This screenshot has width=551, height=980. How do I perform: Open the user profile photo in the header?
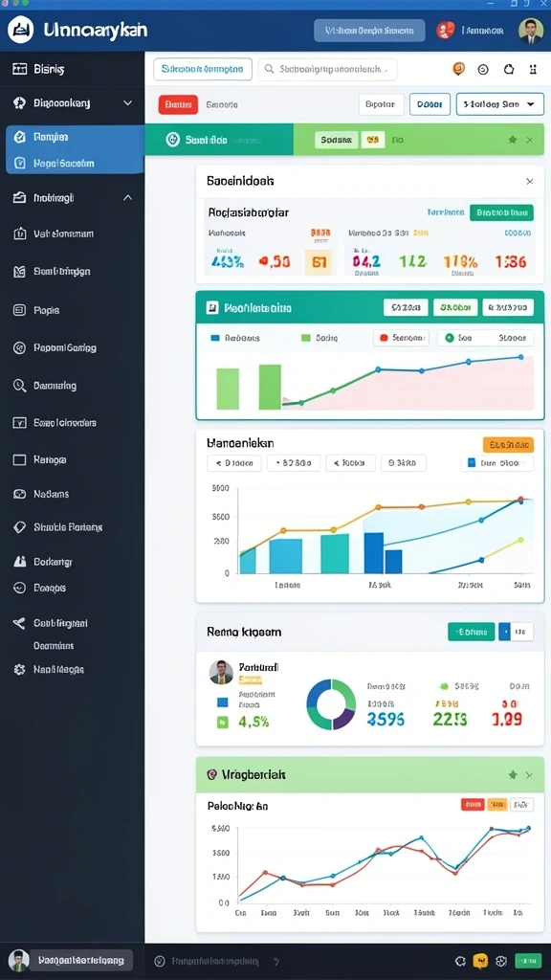530,30
